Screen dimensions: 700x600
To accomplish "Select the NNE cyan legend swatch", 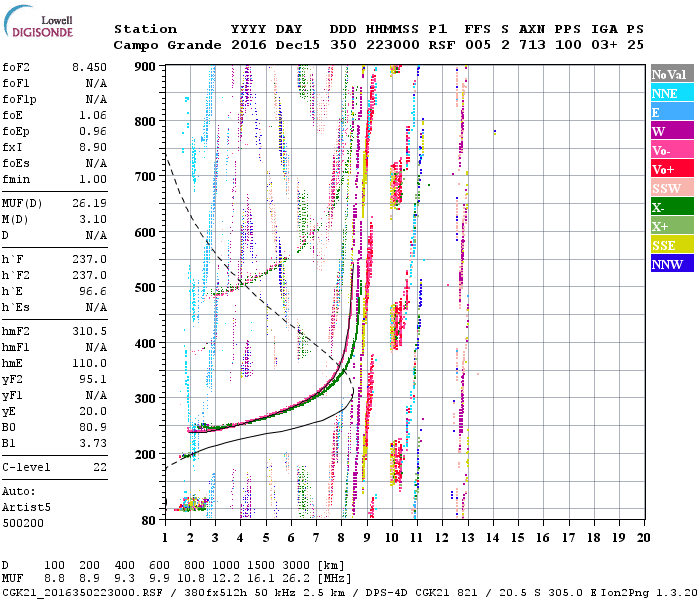I will pyautogui.click(x=672, y=93).
